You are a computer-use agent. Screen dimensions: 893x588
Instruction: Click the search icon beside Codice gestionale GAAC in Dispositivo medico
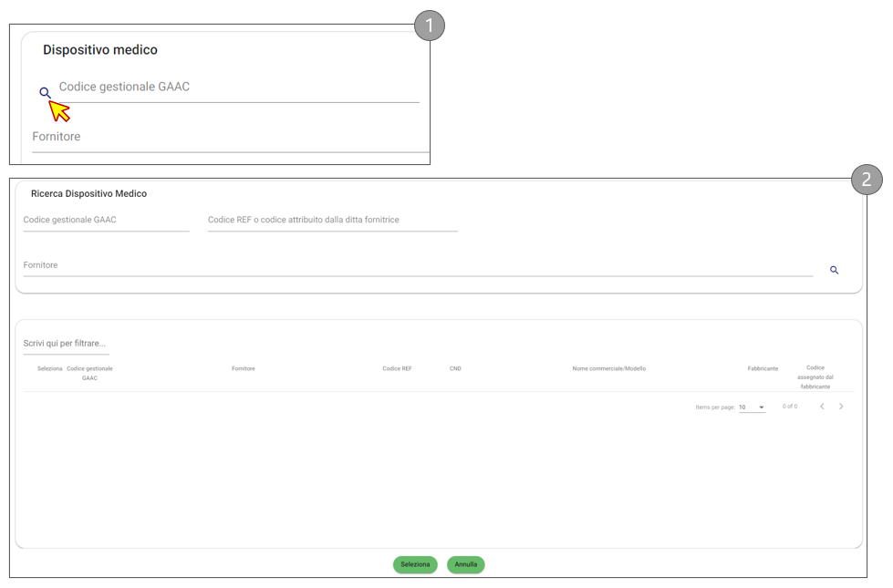click(45, 92)
